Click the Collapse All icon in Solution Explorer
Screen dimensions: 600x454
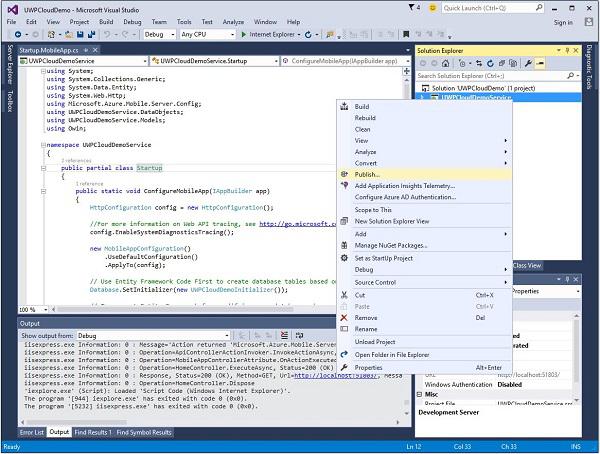point(503,62)
